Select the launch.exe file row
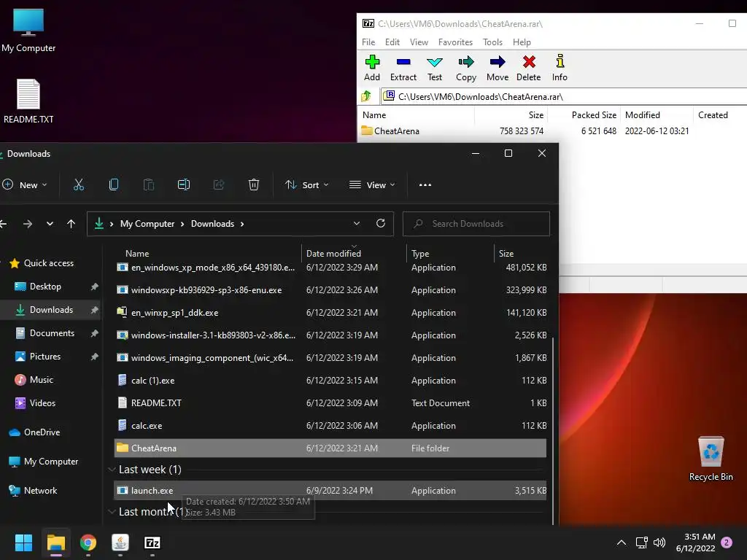Screen dimensions: 747x560 point(330,491)
